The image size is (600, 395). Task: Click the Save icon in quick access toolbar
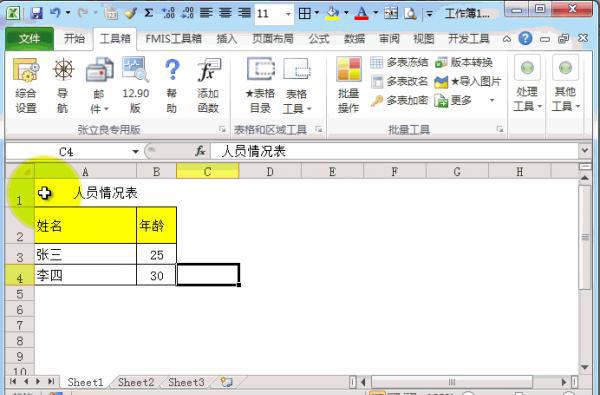coord(36,13)
